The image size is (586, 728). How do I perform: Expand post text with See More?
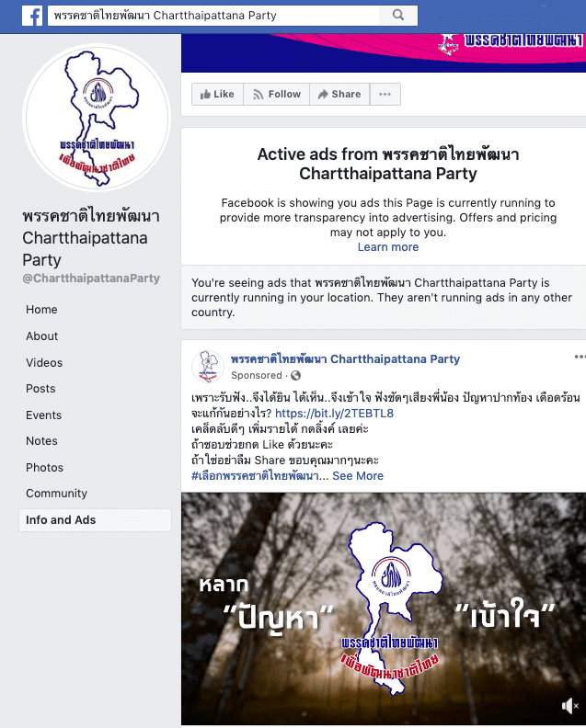click(358, 476)
